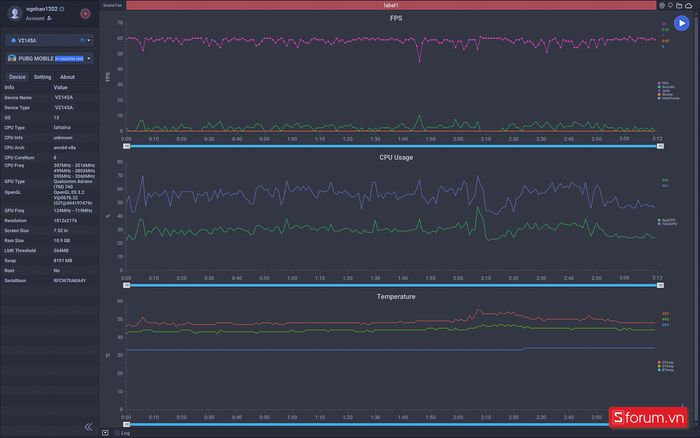Switch to the Setting tab

coord(42,76)
